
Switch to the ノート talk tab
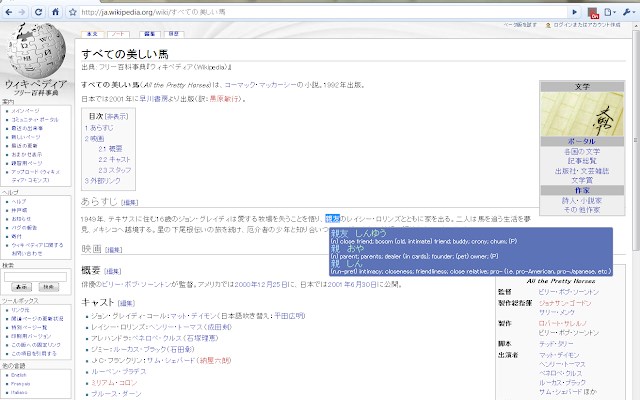point(118,34)
